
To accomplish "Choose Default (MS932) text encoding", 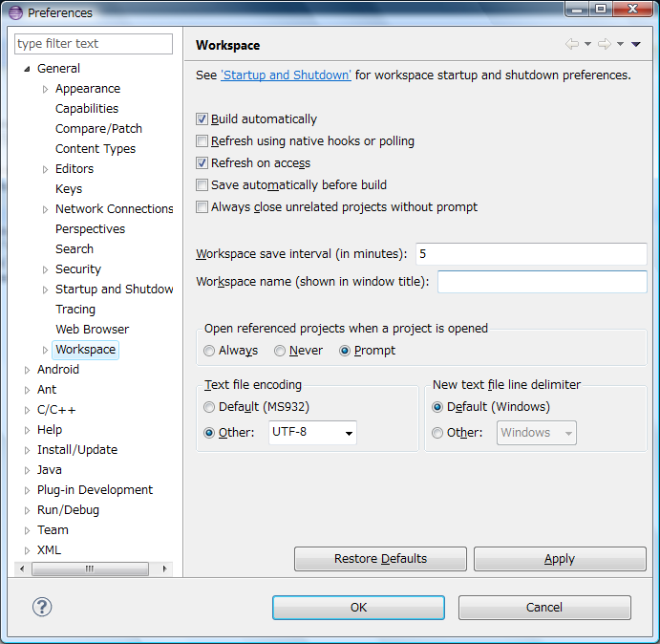I will click(209, 407).
